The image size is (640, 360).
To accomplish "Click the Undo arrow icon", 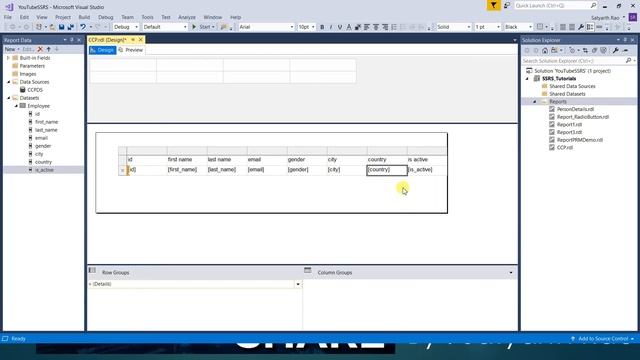I will (83, 27).
